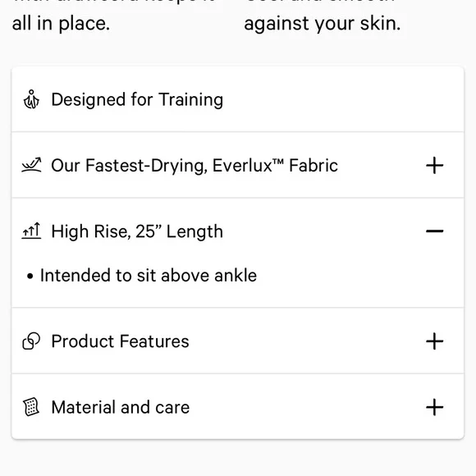
Task: Click the Product Features overlapping shapes icon
Action: coord(31,341)
